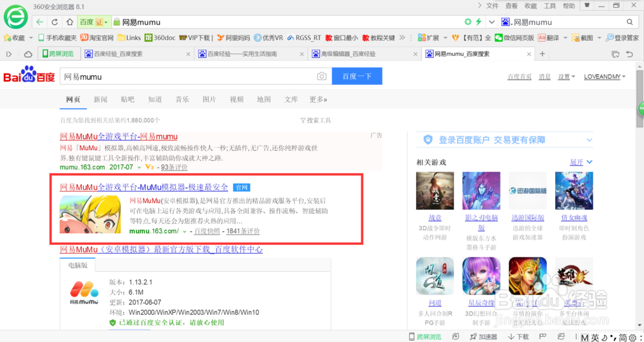This screenshot has height=342, width=644.
Task: Click the 加速器 status bar icon
Action: (x=482, y=337)
